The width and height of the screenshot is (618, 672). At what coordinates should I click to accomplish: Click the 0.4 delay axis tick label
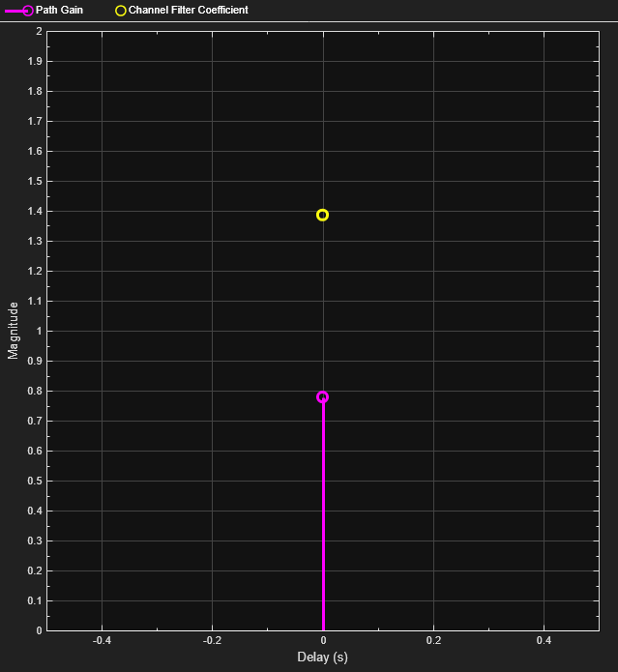pos(544,640)
